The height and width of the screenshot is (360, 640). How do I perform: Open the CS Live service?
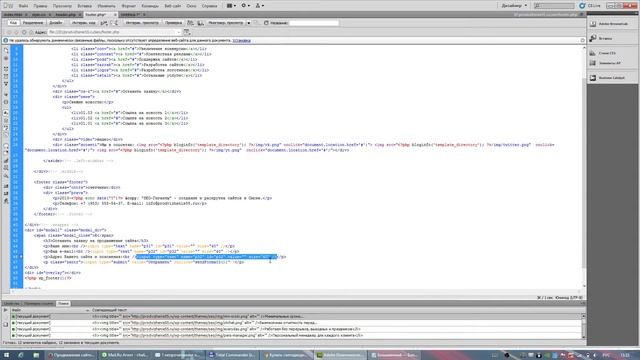tap(590, 6)
